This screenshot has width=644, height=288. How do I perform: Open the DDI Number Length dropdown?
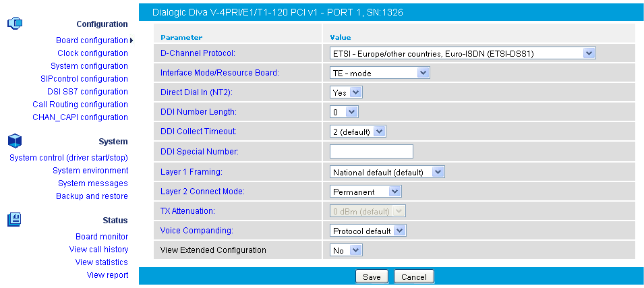(x=344, y=112)
